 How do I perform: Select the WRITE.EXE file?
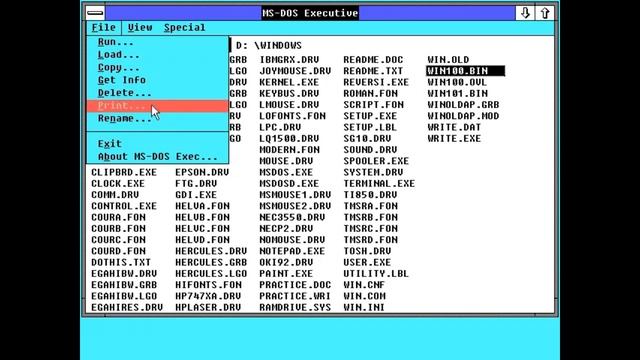tap(454, 139)
